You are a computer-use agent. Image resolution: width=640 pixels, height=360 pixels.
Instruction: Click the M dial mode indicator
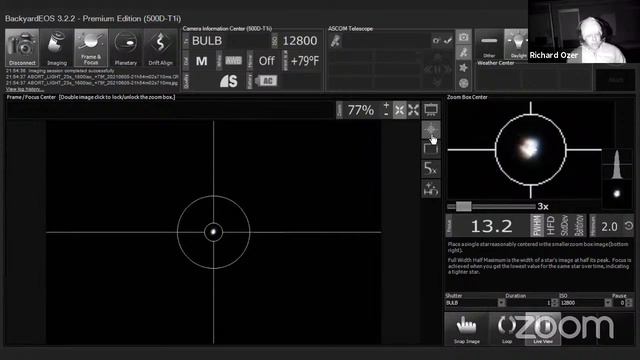coord(202,61)
